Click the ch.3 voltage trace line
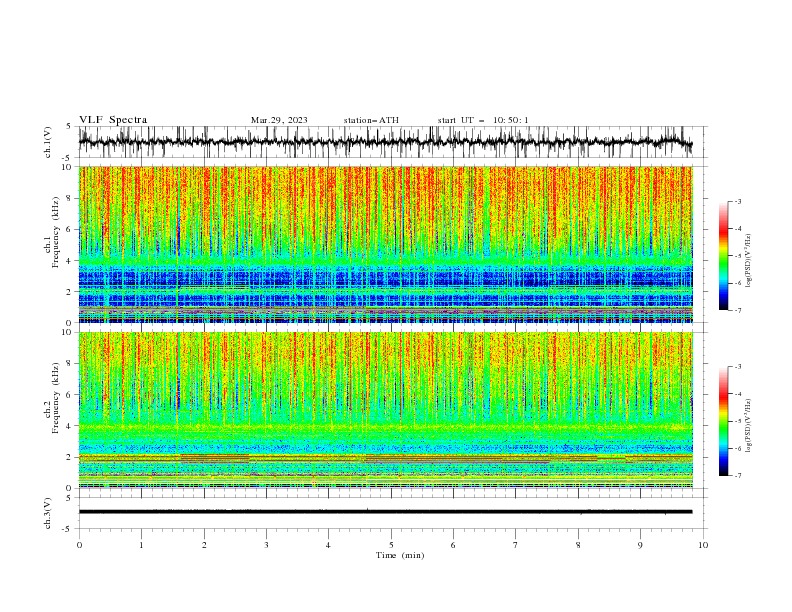Viewport: 792px width, 612px height. 385,512
